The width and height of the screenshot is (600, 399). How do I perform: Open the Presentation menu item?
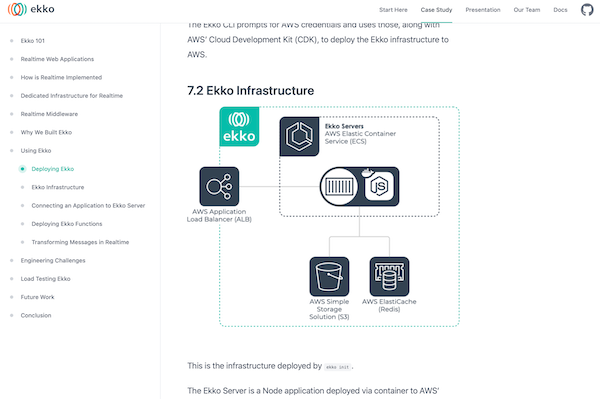point(483,10)
